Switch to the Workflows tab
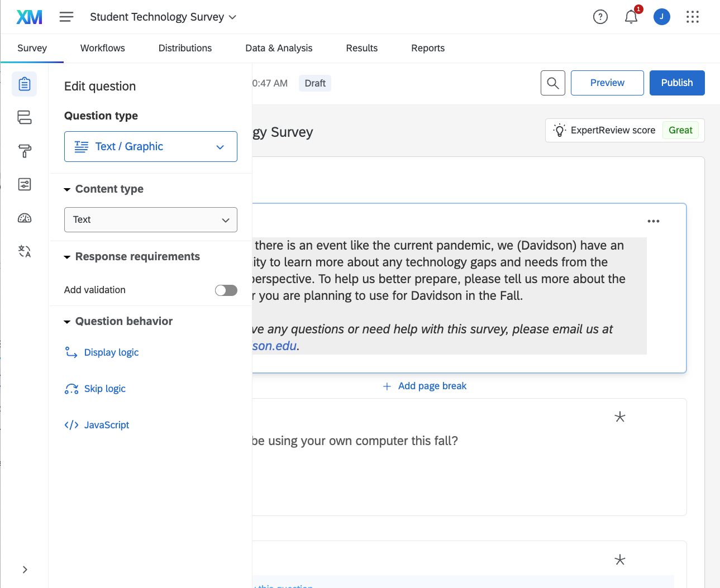Image resolution: width=720 pixels, height=588 pixels. coord(103,48)
